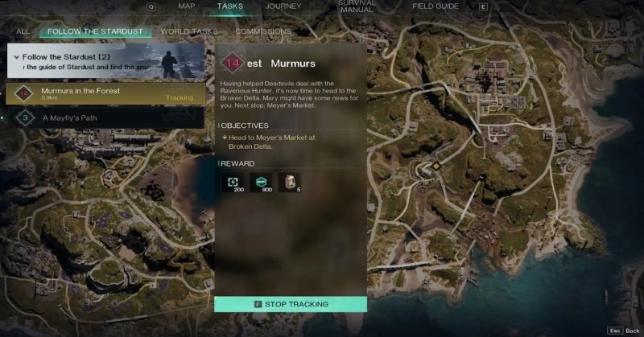Screen dimensions: 644x337
Task: Click the Esc Back button
Action: coord(624,331)
